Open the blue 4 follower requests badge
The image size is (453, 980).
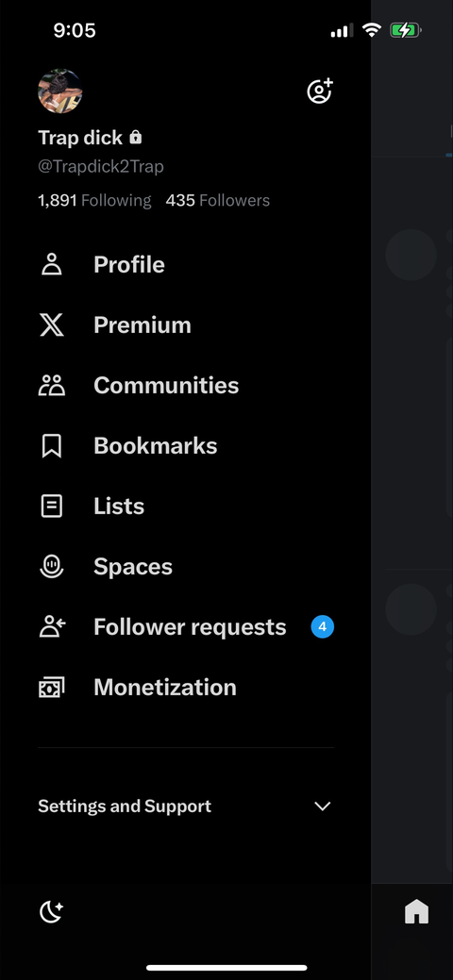322,626
